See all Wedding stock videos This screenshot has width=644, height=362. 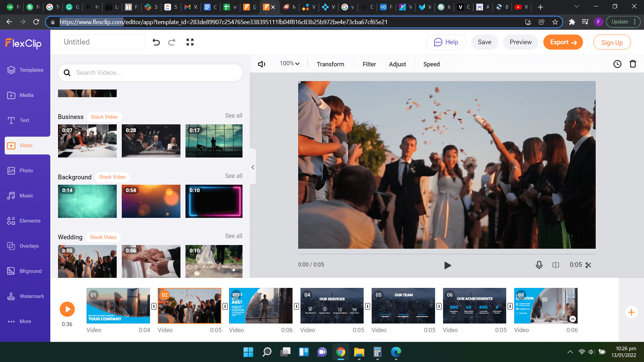[233, 236]
